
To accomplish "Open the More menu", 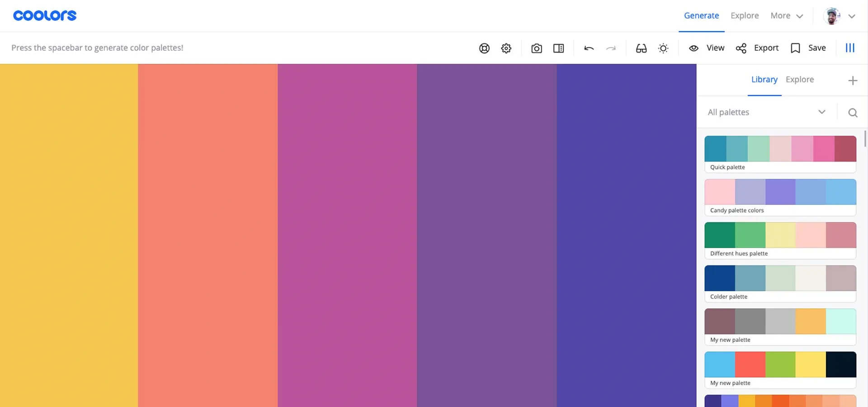I will click(787, 16).
